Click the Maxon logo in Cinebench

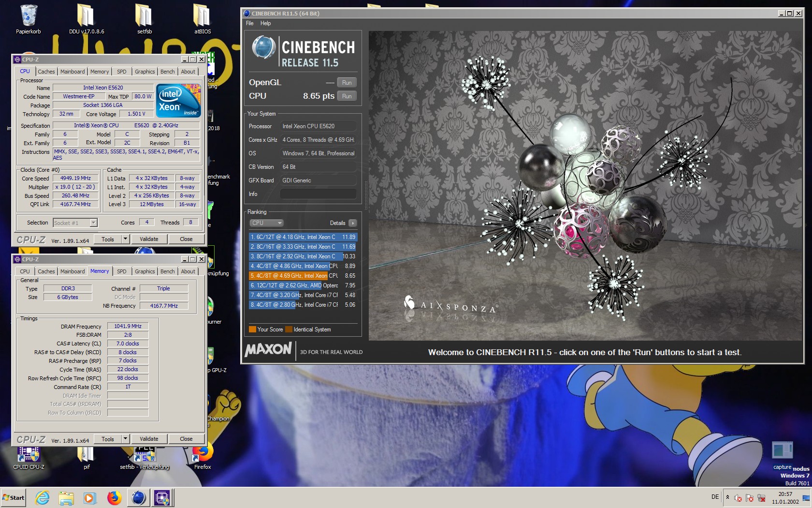point(268,350)
